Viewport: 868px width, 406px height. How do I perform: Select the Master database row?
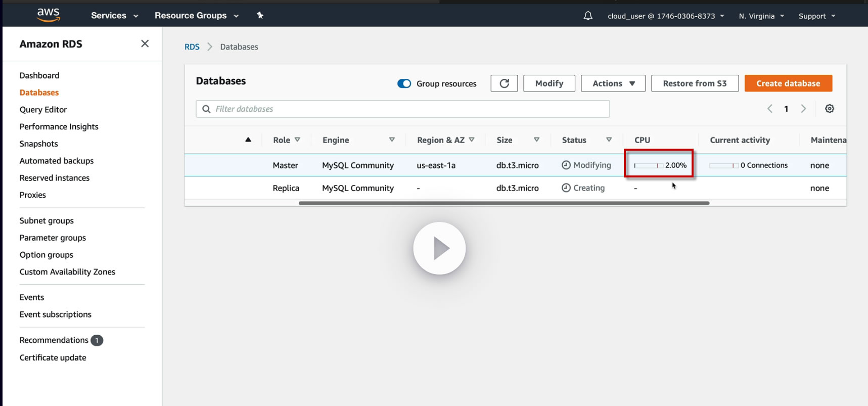click(515, 165)
